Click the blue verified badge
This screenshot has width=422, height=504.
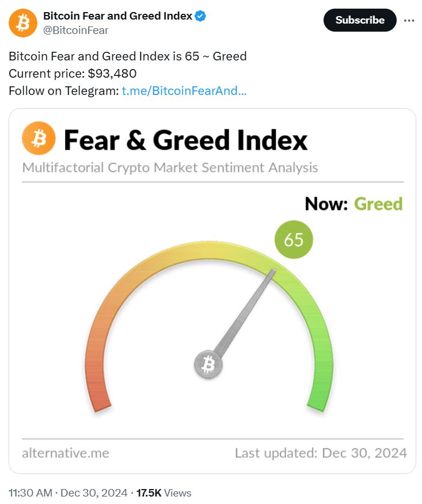(200, 16)
